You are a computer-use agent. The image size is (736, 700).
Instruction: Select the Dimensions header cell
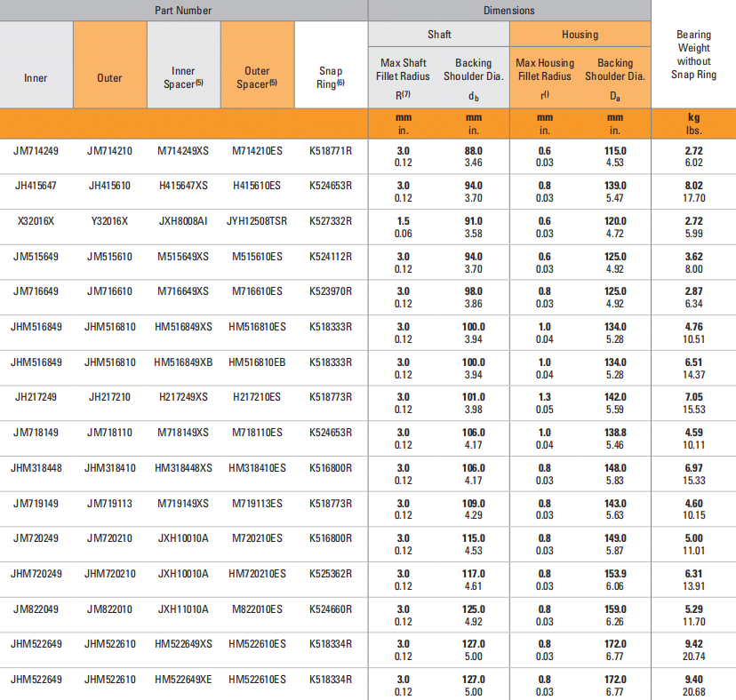point(509,11)
